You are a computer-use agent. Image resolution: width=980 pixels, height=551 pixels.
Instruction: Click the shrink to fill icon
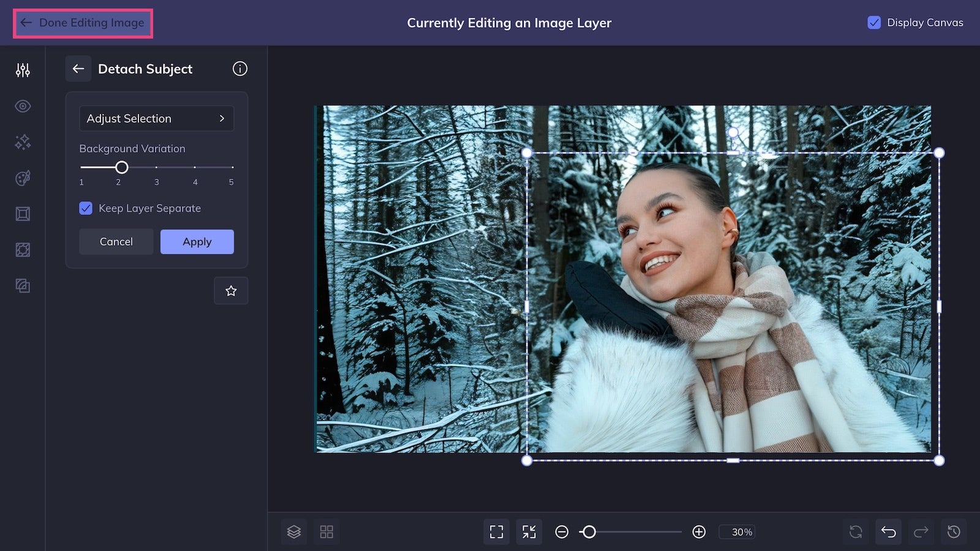tap(529, 531)
